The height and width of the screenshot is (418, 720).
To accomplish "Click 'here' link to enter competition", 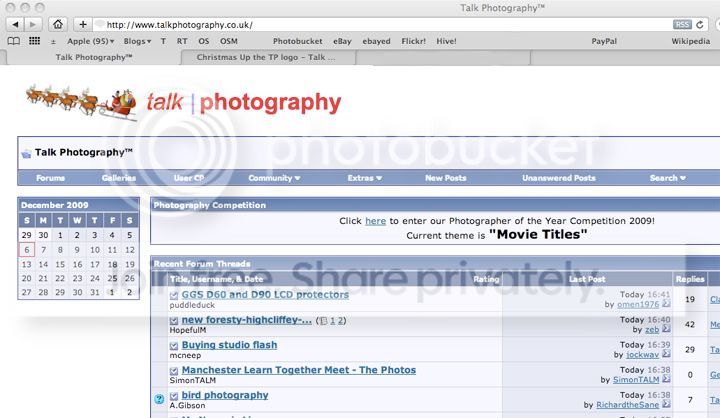I will tap(375, 221).
